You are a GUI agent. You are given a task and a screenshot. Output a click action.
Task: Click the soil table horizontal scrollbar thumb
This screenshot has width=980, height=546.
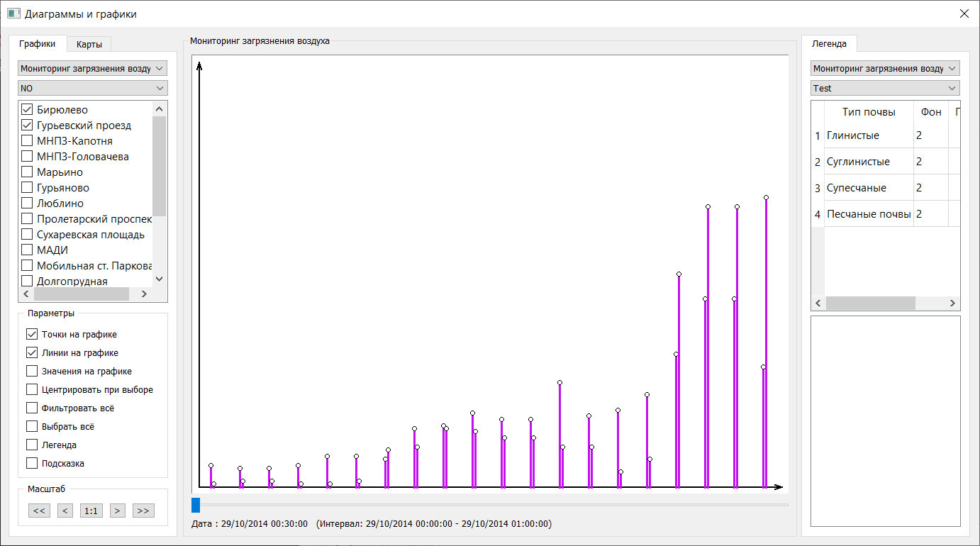point(870,303)
